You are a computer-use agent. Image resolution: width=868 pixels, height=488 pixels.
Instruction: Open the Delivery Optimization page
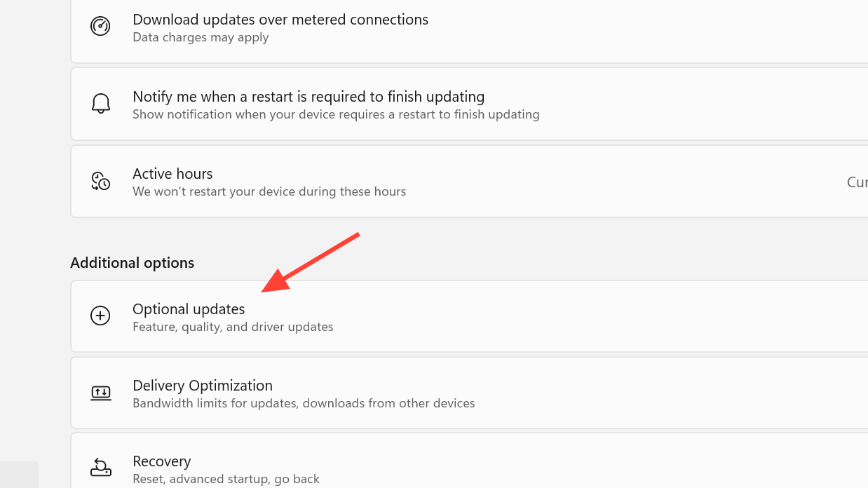[469, 393]
